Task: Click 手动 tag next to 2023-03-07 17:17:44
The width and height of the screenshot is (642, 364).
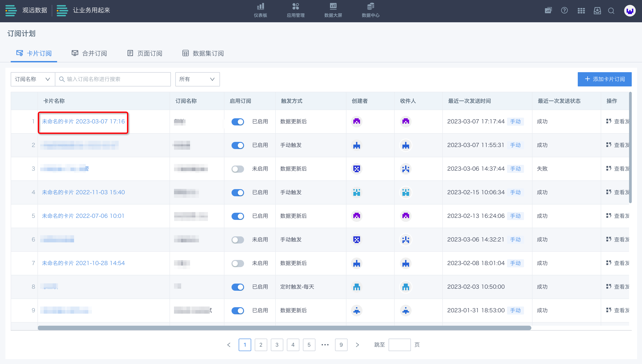Action: 515,121
